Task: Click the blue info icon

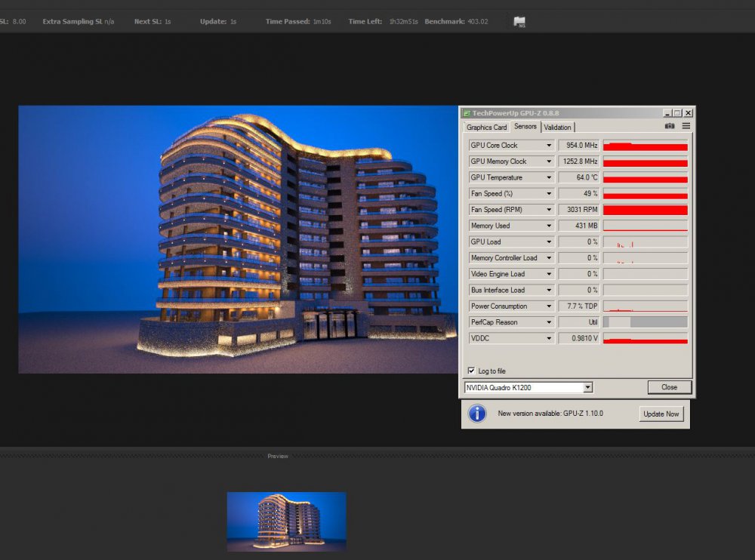Action: (x=477, y=414)
